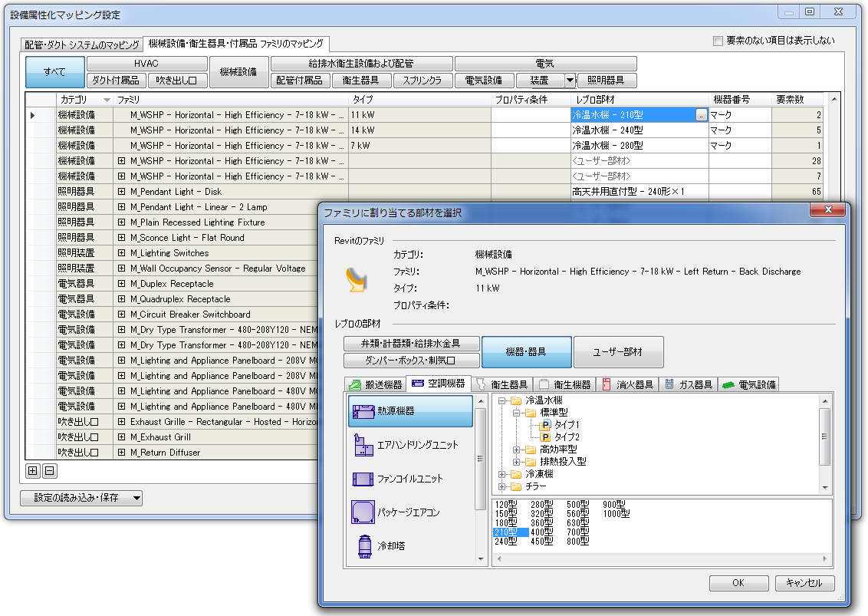868x616 pixels.
Task: Open the 消火器具 tab
Action: click(628, 384)
